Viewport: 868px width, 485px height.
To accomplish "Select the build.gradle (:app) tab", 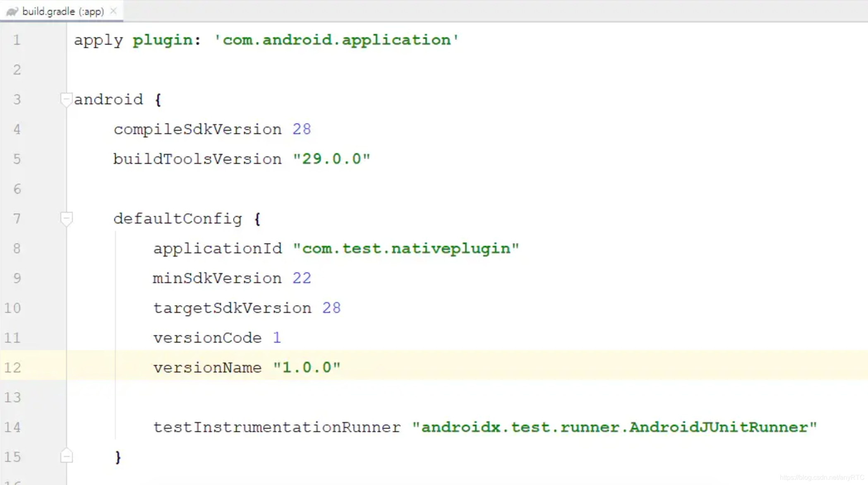I will tap(62, 11).
